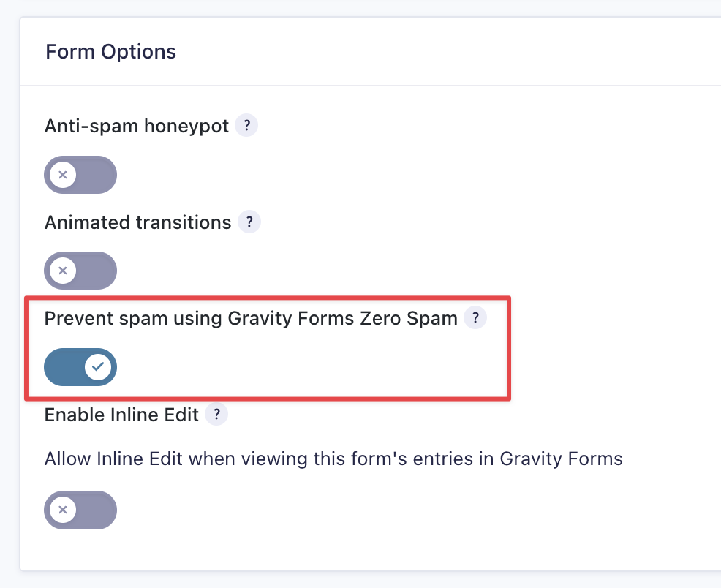
Task: Click the gray track of Inline Edit switch
Action: (97, 509)
